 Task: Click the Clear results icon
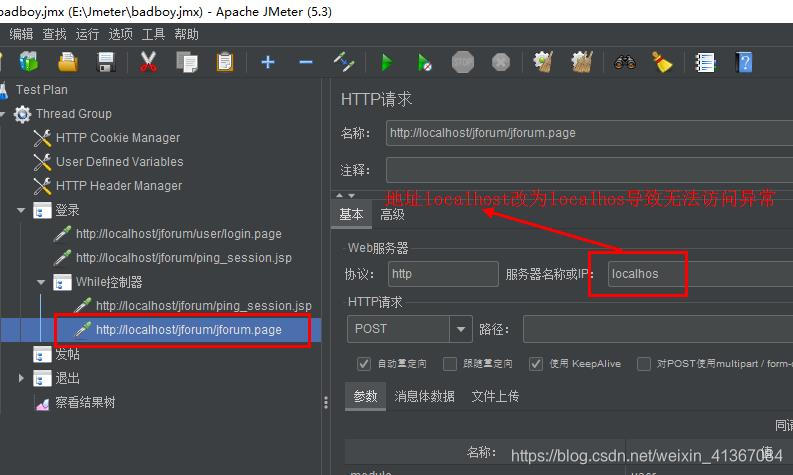[543, 62]
